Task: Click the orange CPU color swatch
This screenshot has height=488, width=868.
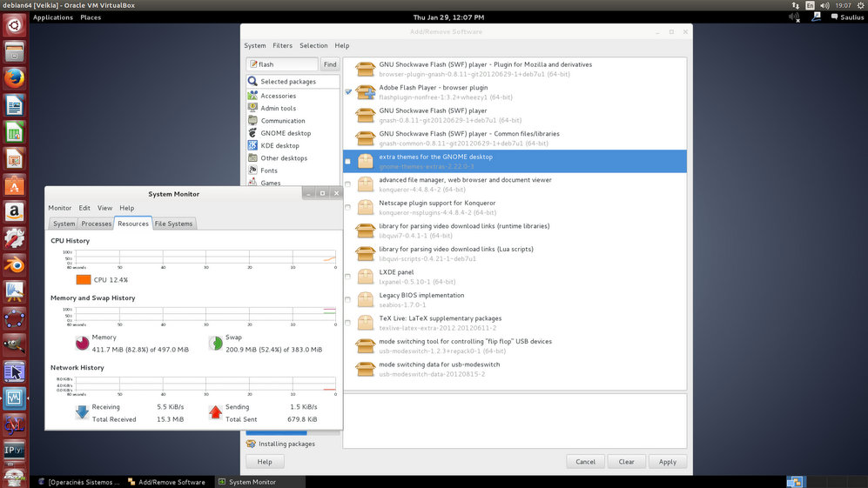Action: (x=84, y=280)
